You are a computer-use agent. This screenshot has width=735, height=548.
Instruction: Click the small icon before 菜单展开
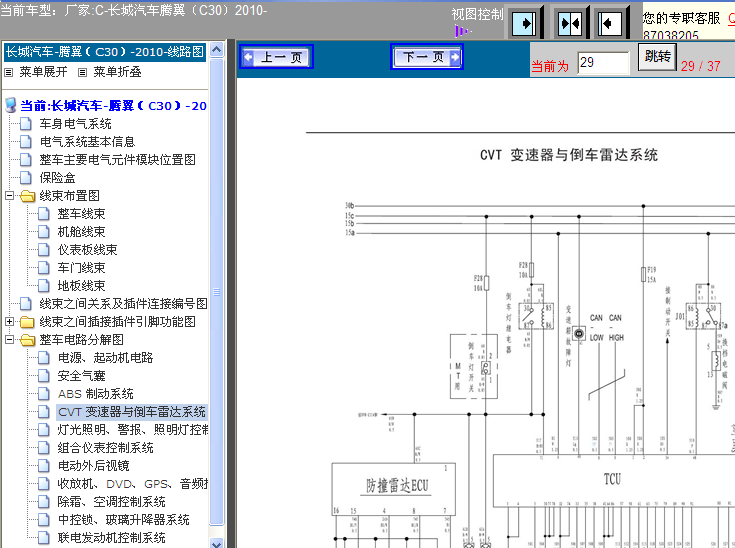click(x=8, y=72)
